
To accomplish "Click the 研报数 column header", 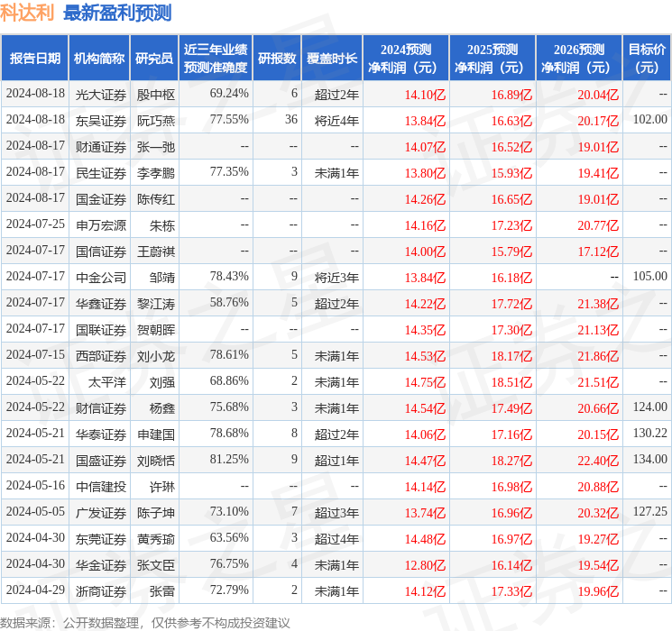I will 277,59.
